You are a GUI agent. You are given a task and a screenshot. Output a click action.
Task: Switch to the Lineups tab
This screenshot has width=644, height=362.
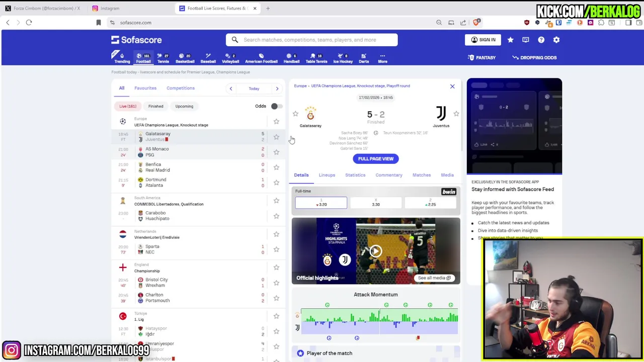327,175
